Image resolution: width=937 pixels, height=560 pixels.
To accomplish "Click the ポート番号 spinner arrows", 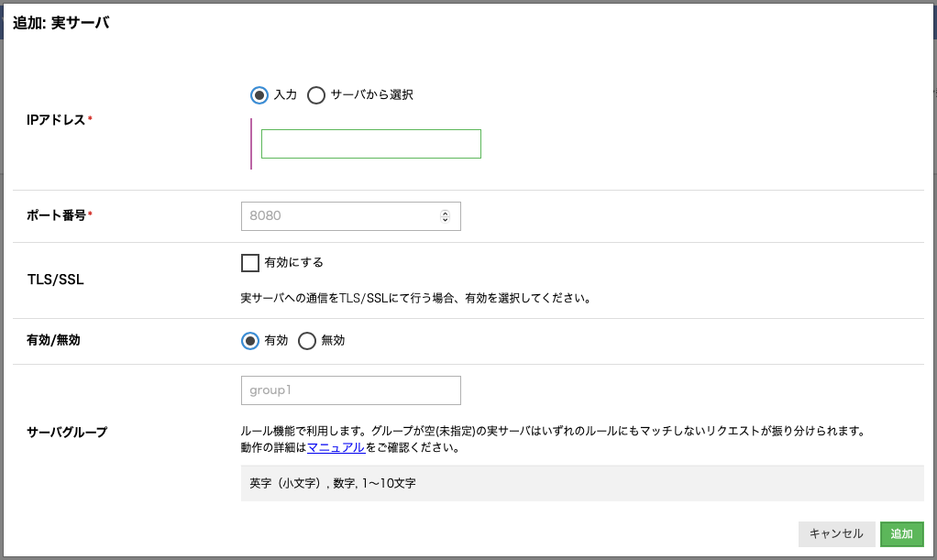I will [x=446, y=216].
